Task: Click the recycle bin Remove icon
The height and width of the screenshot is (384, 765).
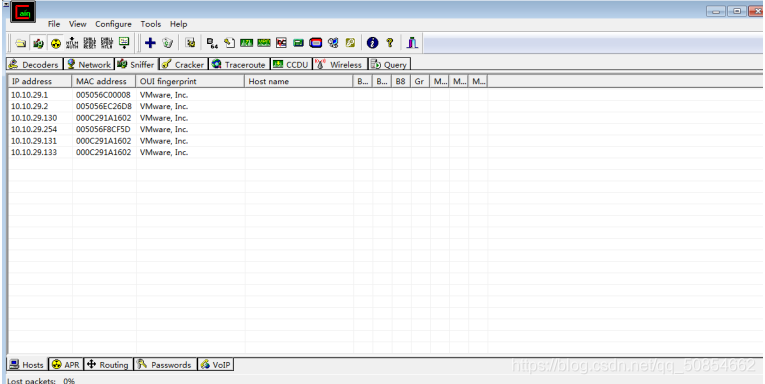Action: point(167,43)
